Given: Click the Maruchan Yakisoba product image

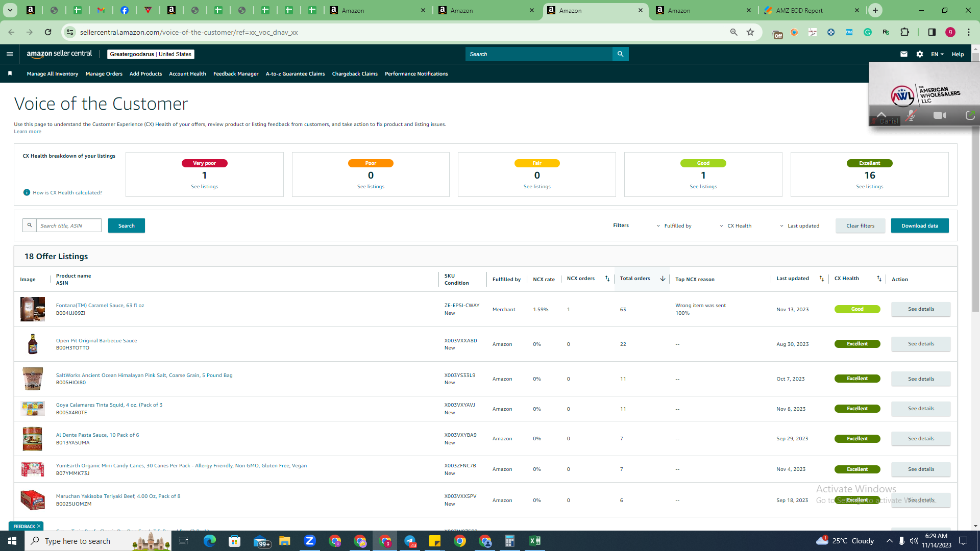Looking at the screenshot, I should (33, 500).
